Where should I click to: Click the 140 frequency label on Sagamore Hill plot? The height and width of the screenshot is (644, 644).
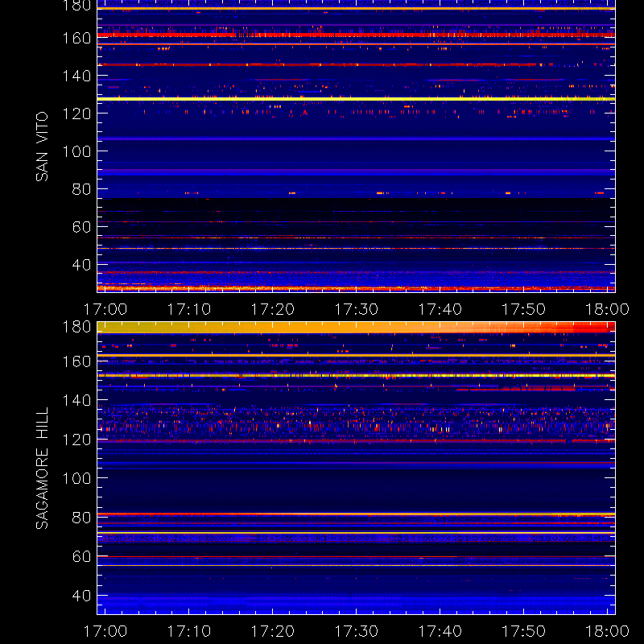(76, 400)
